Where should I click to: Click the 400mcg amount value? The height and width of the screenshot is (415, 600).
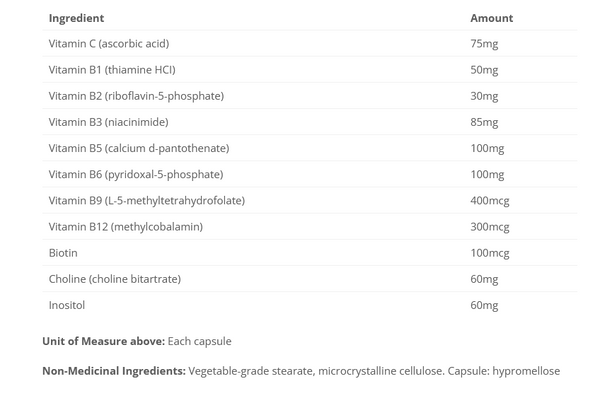[x=490, y=200]
